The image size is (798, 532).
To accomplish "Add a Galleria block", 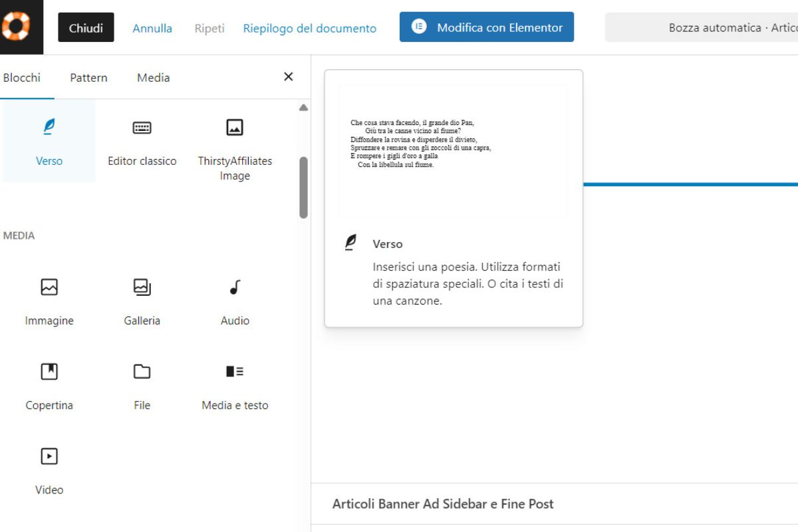I will (142, 301).
